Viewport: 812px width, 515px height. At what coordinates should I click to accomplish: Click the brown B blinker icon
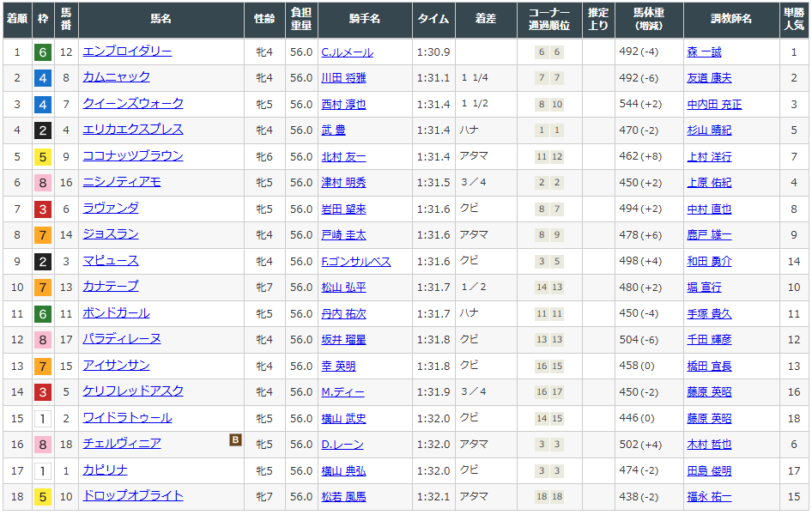[235, 440]
